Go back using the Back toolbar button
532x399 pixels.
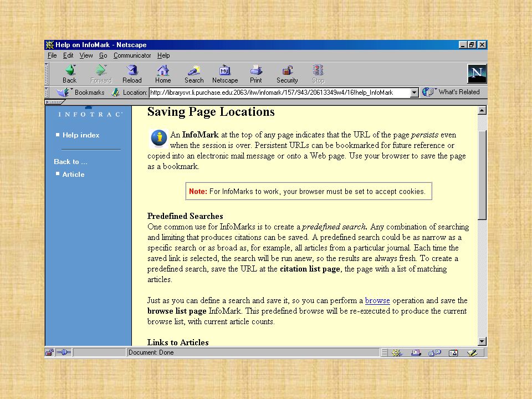click(x=70, y=74)
